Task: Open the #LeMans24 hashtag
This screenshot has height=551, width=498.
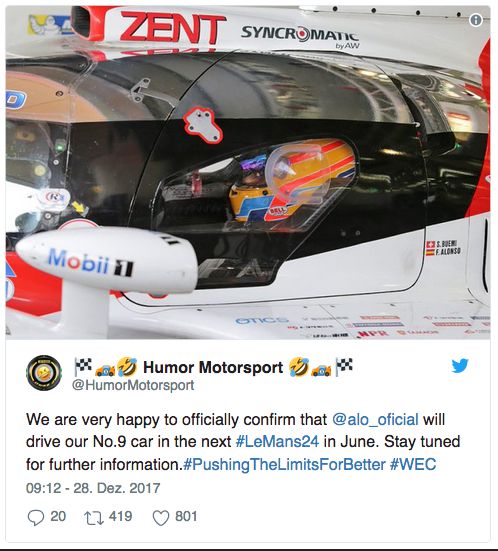Action: point(277,442)
